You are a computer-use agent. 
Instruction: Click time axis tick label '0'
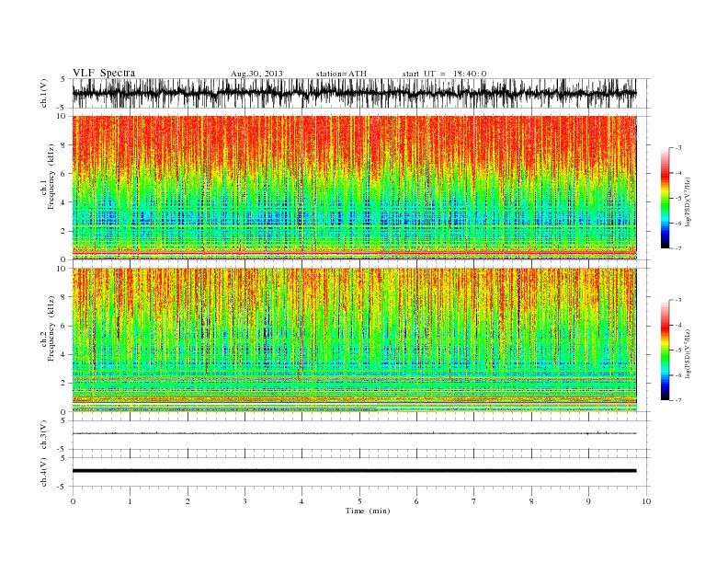73,501
